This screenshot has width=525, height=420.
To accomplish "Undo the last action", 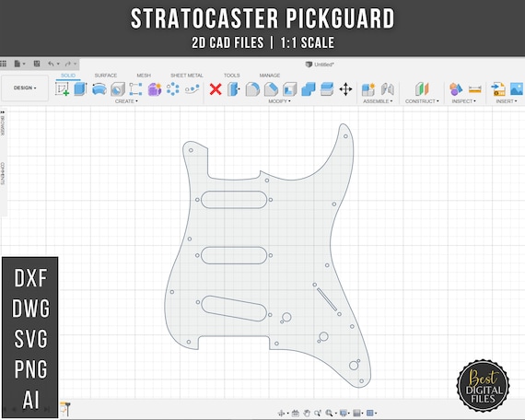I will tap(51, 64).
